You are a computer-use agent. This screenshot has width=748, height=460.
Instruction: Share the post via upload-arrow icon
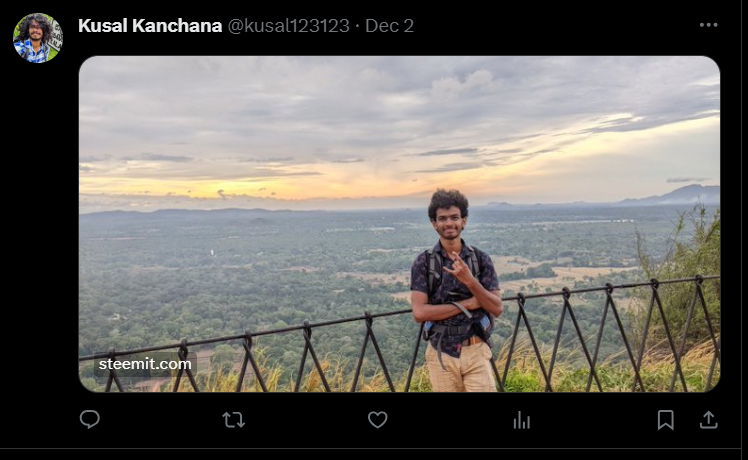708,420
